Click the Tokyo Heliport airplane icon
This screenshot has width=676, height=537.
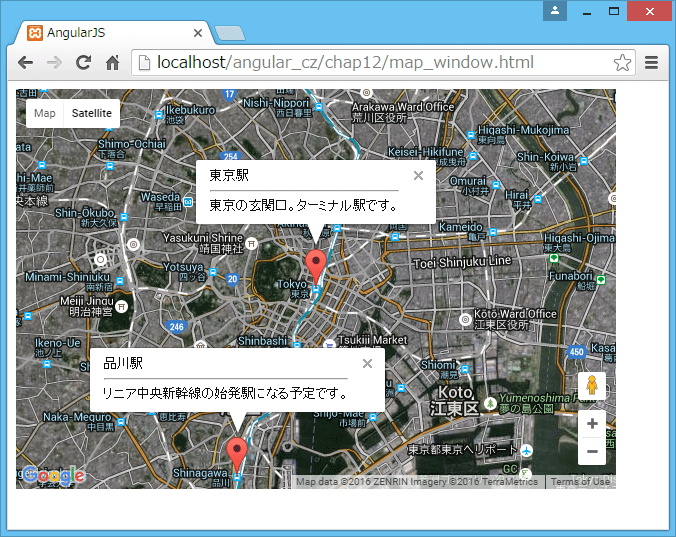tap(526, 451)
